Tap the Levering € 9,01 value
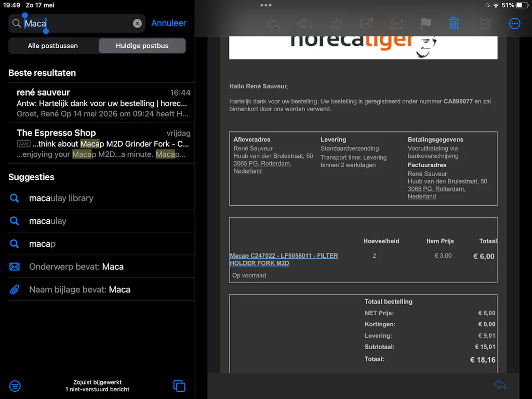This screenshot has height=399, width=532. pos(486,336)
